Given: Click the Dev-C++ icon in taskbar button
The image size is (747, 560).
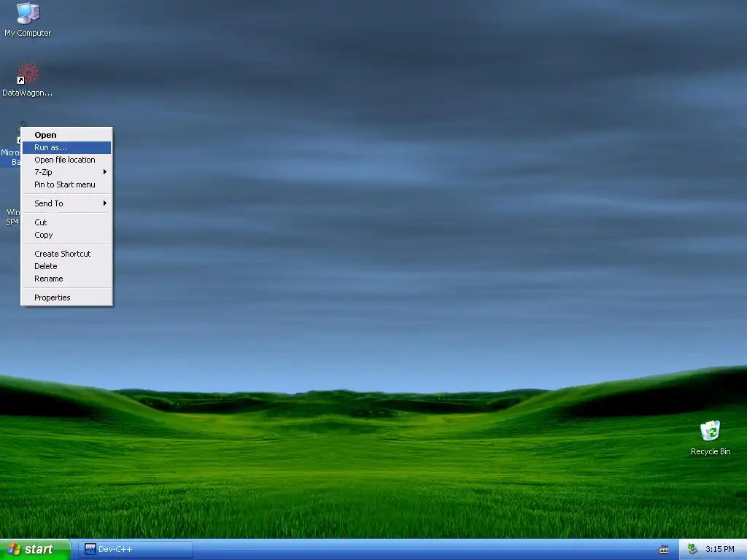Looking at the screenshot, I should click(x=90, y=549).
